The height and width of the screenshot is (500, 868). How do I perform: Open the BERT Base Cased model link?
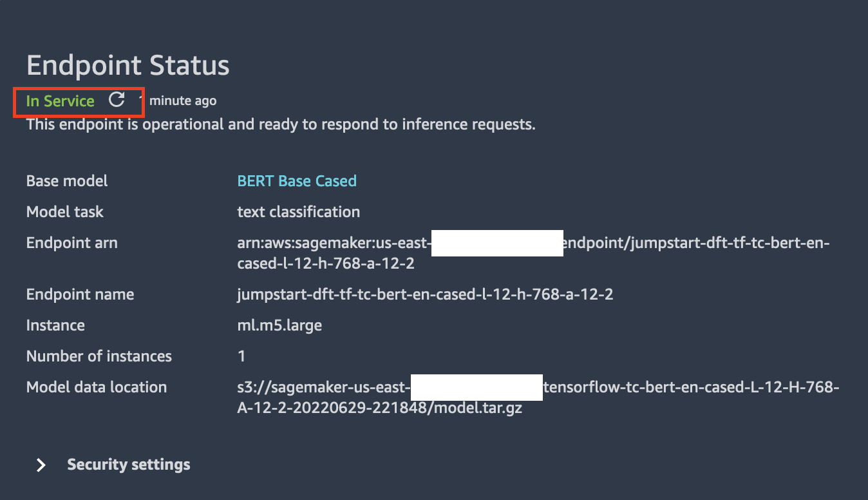click(x=297, y=181)
